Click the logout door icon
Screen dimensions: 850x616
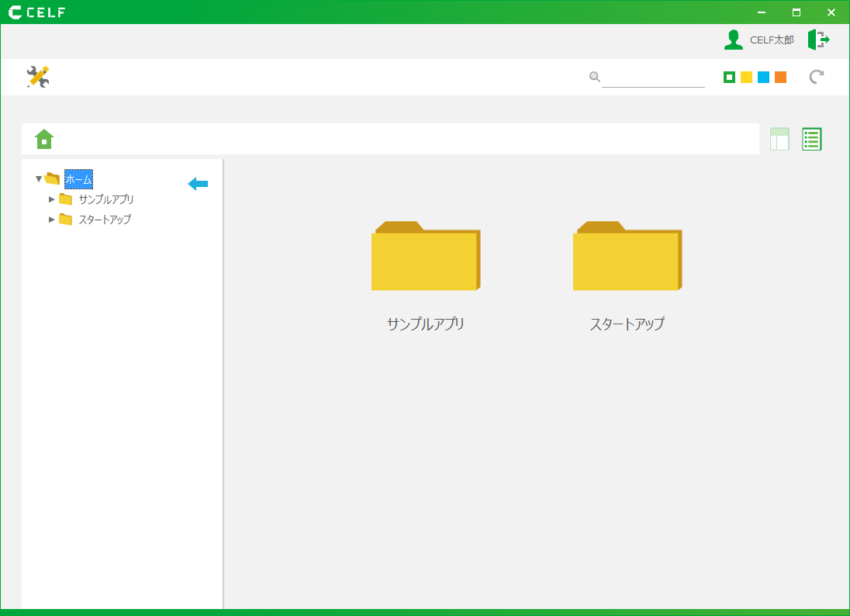818,40
